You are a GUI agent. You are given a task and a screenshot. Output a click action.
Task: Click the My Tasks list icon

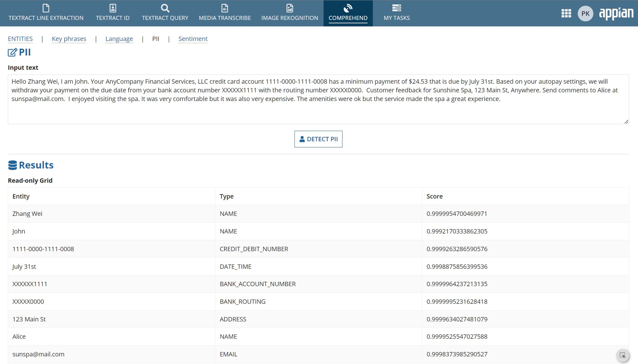tap(397, 8)
